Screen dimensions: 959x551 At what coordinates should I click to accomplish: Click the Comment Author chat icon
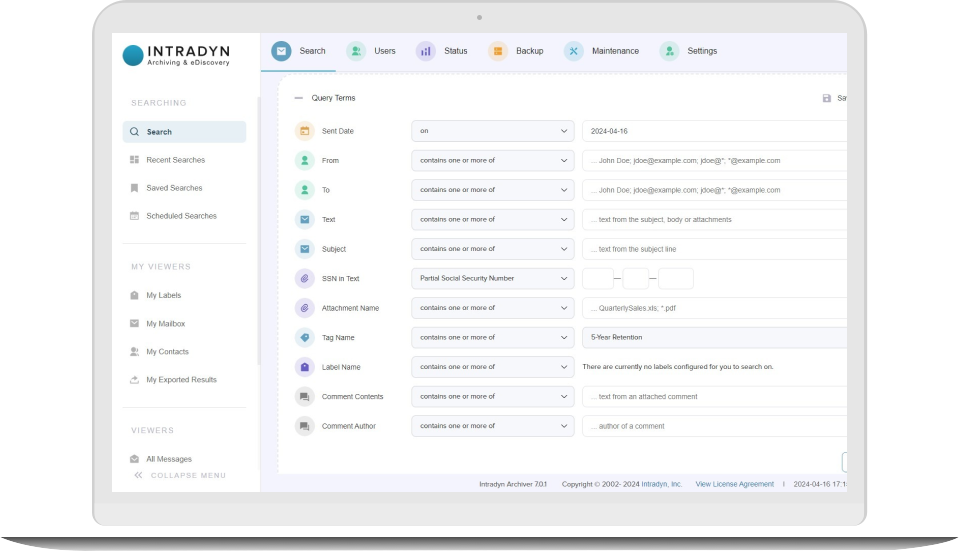coord(305,426)
